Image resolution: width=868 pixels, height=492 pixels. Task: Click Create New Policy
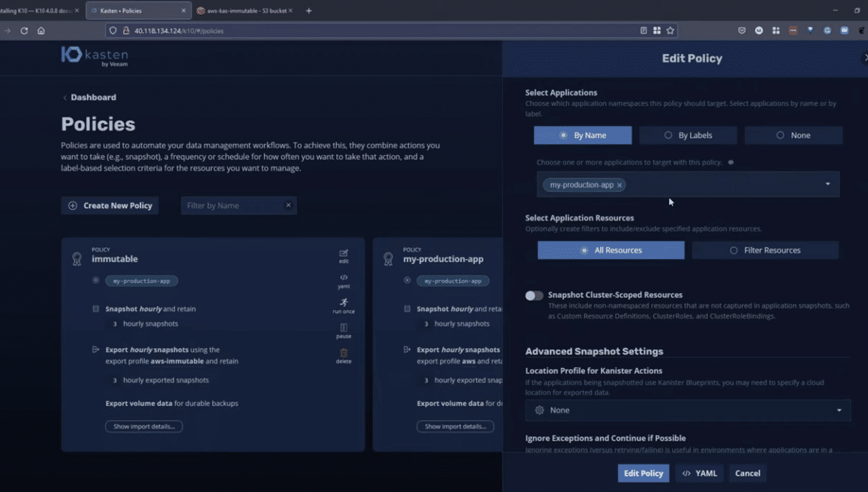click(x=110, y=206)
